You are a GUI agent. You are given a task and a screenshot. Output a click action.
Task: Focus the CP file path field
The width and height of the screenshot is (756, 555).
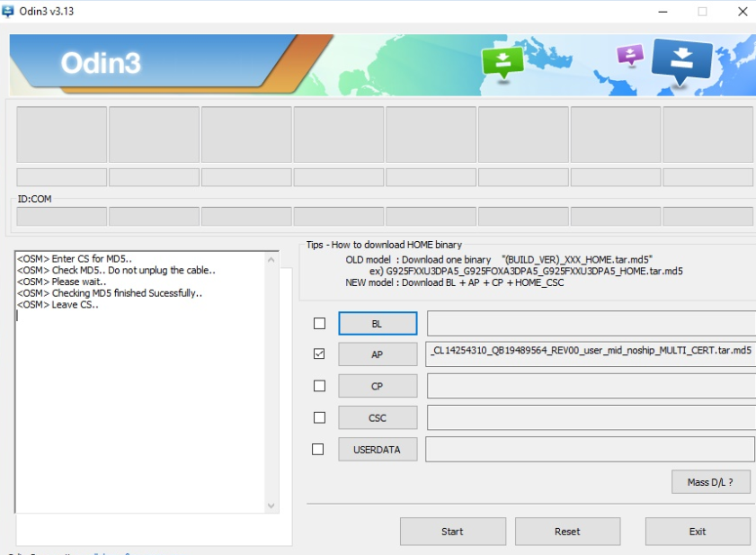coord(591,386)
